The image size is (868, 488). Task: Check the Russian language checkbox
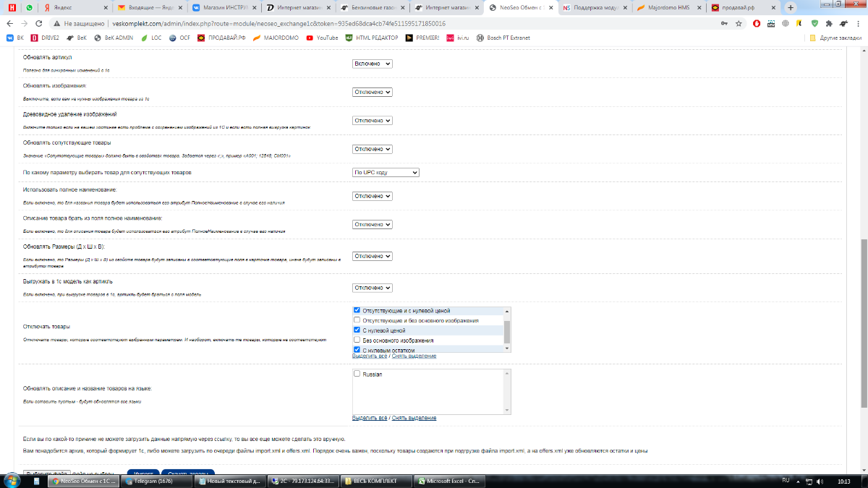tap(357, 374)
